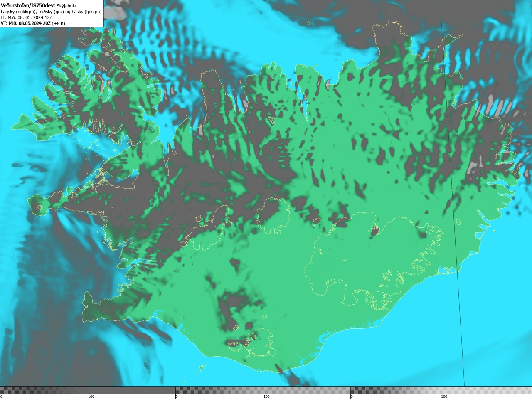Click the 'Veðurstofan/IS750dev:' title text

tap(28, 5)
